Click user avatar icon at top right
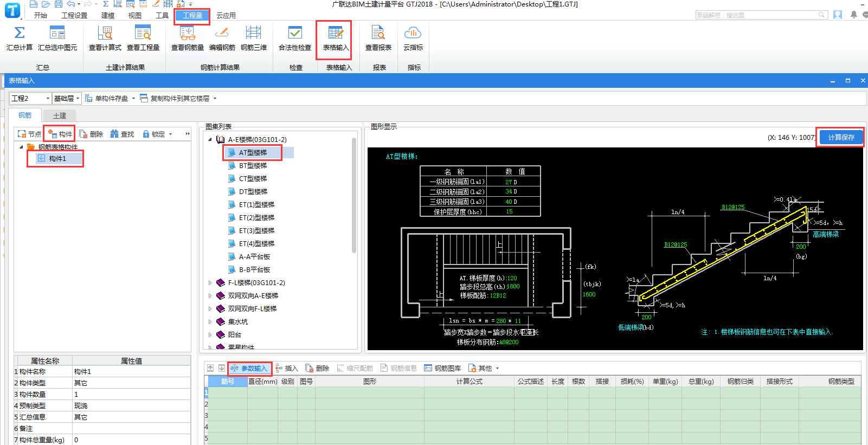868x445 pixels. [x=838, y=15]
